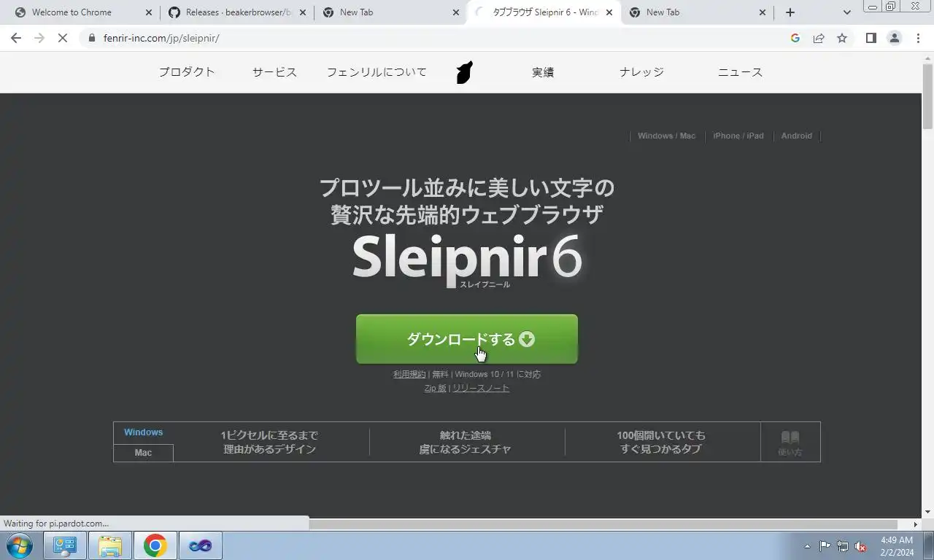This screenshot has width=934, height=560.
Task: Open the 実績 menu item
Action: (543, 72)
